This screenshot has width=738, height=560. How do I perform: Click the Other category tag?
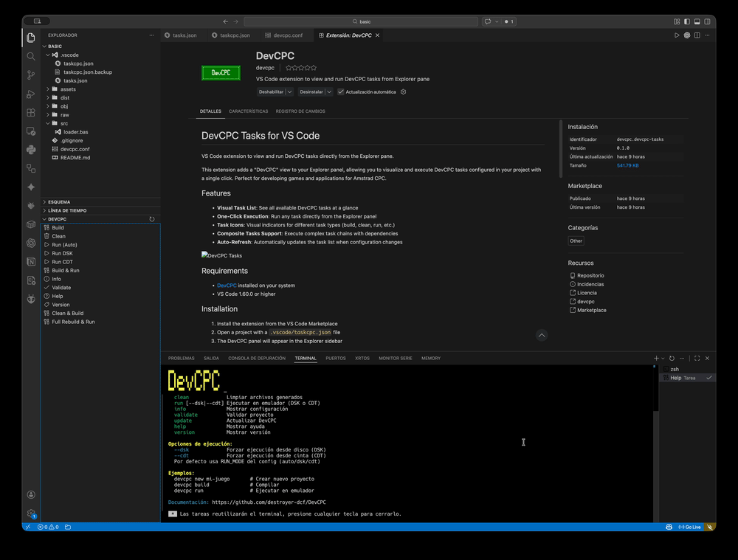pyautogui.click(x=576, y=241)
